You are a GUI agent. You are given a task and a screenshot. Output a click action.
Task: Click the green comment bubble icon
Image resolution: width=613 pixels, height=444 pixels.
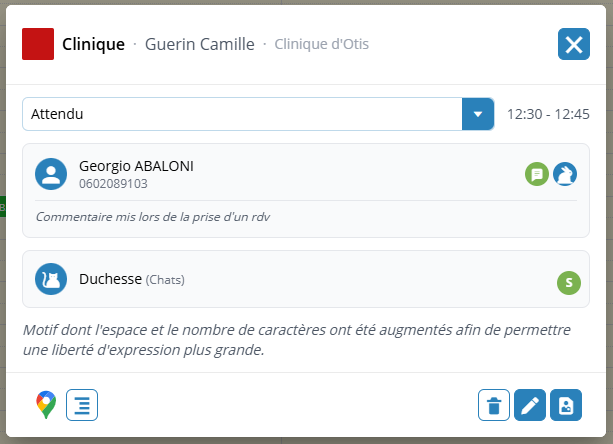537,174
